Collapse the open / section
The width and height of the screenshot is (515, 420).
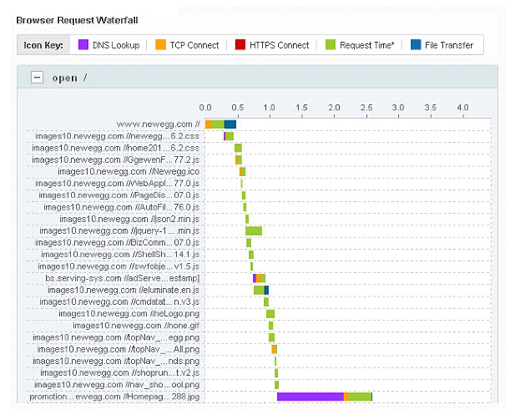tap(37, 78)
